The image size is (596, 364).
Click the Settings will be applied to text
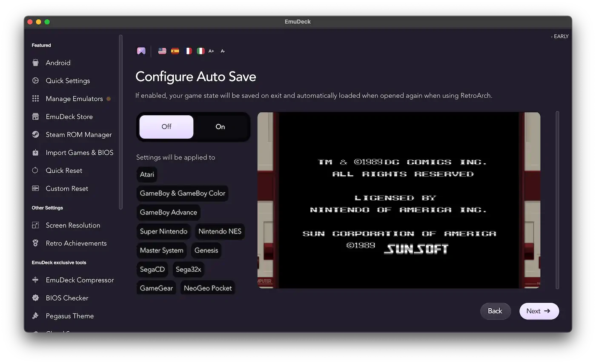pos(175,157)
